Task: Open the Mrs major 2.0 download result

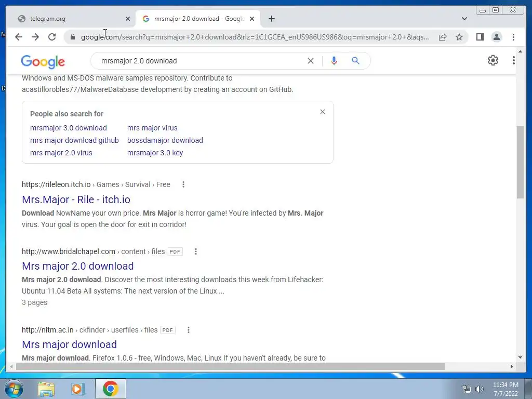Action: click(78, 266)
